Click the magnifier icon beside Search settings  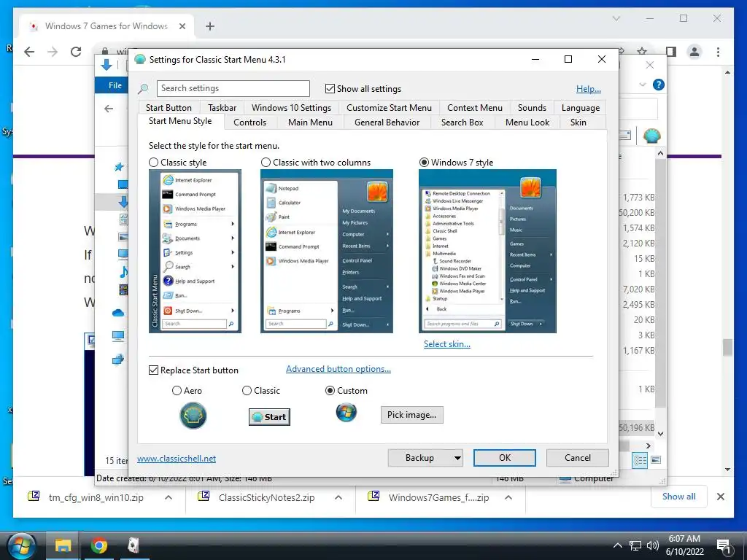(143, 88)
